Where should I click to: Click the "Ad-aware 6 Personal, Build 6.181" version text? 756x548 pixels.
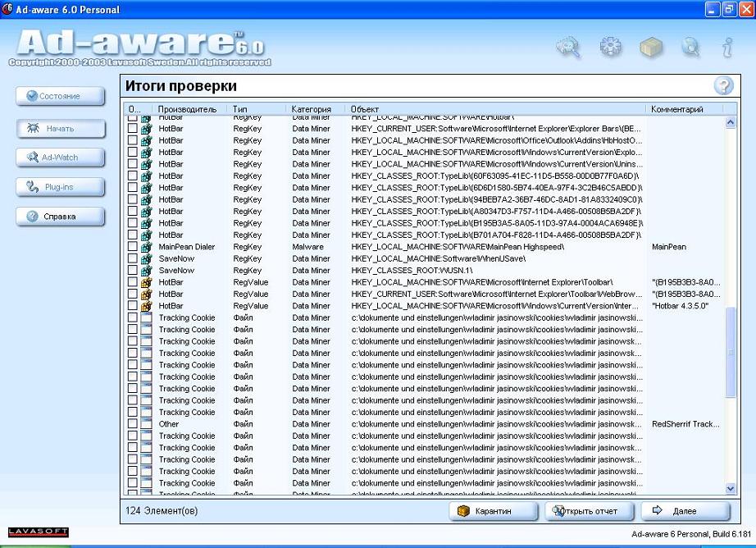pyautogui.click(x=691, y=533)
